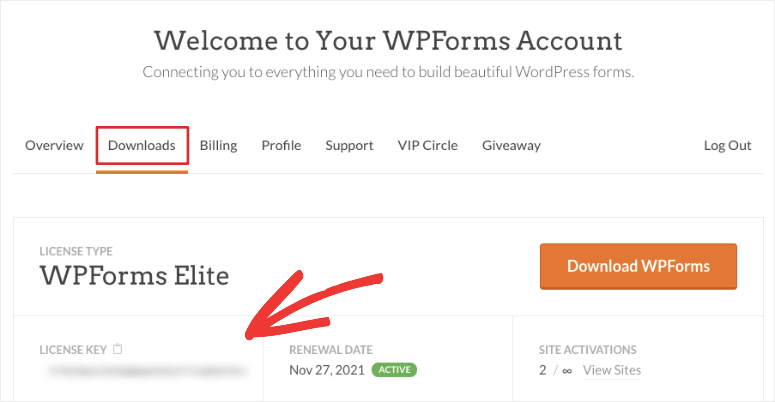The image size is (775, 402).
Task: Click the Nov 27, 2021 renewal date
Action: click(326, 370)
